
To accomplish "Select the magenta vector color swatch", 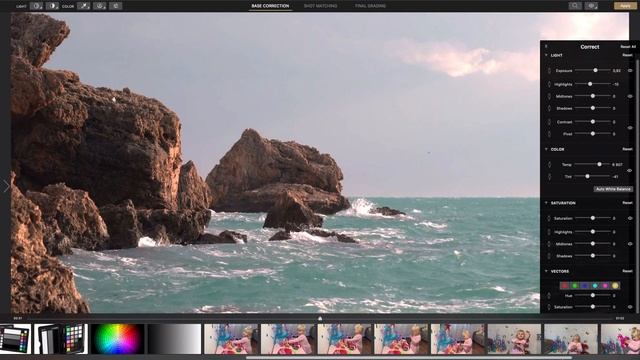I will pyautogui.click(x=605, y=286).
